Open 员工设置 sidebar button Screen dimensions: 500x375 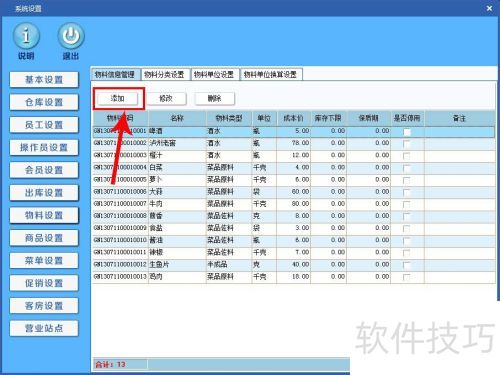coord(44,125)
